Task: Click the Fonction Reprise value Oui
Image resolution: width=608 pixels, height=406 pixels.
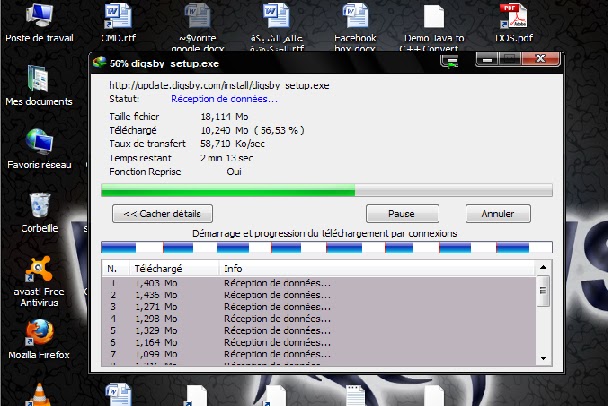Action: (234, 171)
